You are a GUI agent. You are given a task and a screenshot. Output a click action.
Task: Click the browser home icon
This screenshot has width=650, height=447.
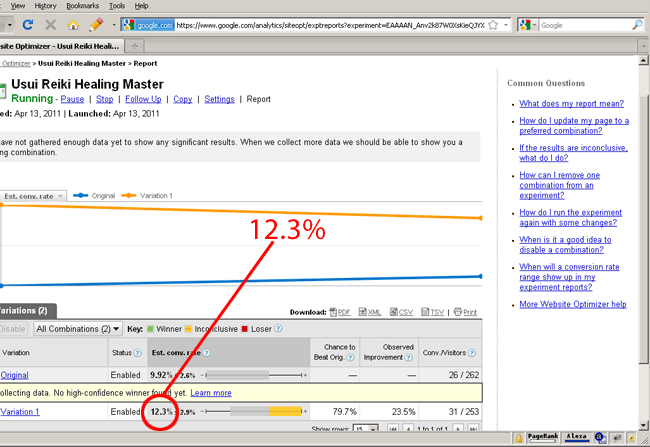coord(73,24)
